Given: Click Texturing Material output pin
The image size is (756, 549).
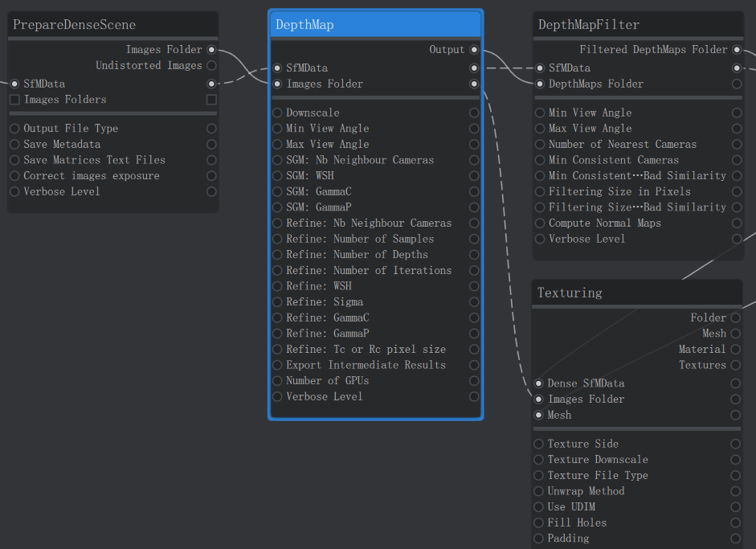Looking at the screenshot, I should 735,350.
